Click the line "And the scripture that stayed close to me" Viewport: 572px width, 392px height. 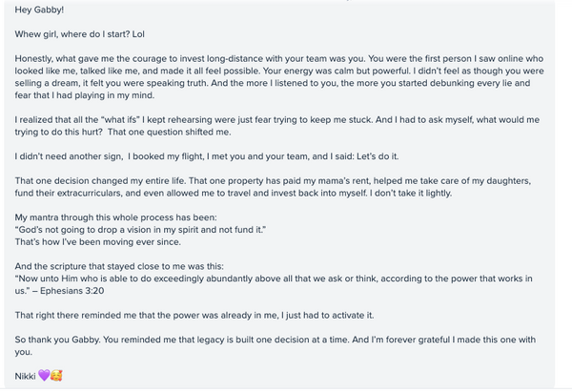[x=119, y=266]
